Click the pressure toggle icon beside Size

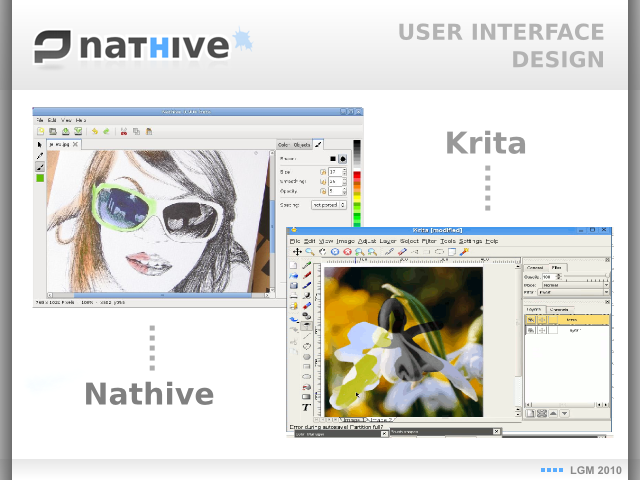pos(323,172)
